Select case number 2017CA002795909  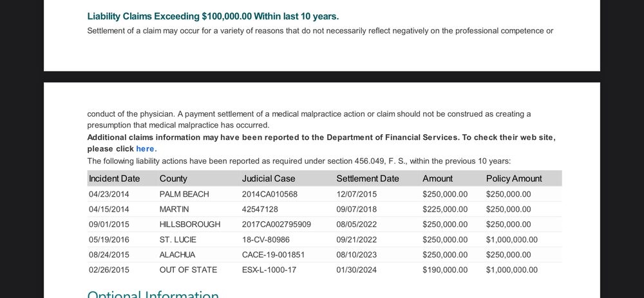tap(276, 224)
